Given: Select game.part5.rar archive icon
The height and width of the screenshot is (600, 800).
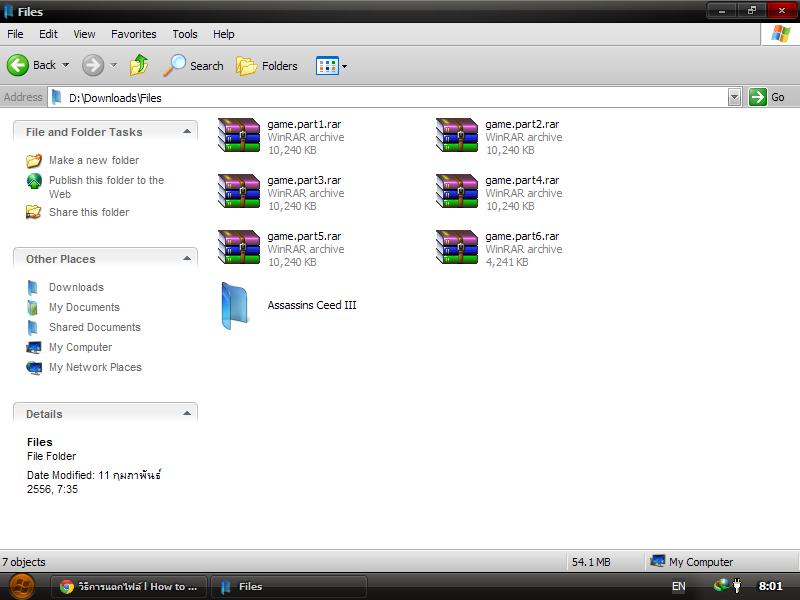Looking at the screenshot, I should (239, 247).
